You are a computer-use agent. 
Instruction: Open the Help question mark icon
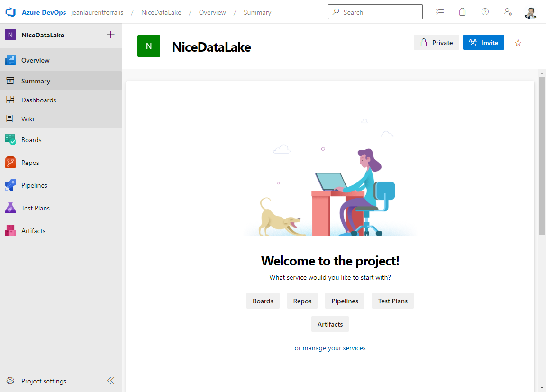pyautogui.click(x=485, y=12)
